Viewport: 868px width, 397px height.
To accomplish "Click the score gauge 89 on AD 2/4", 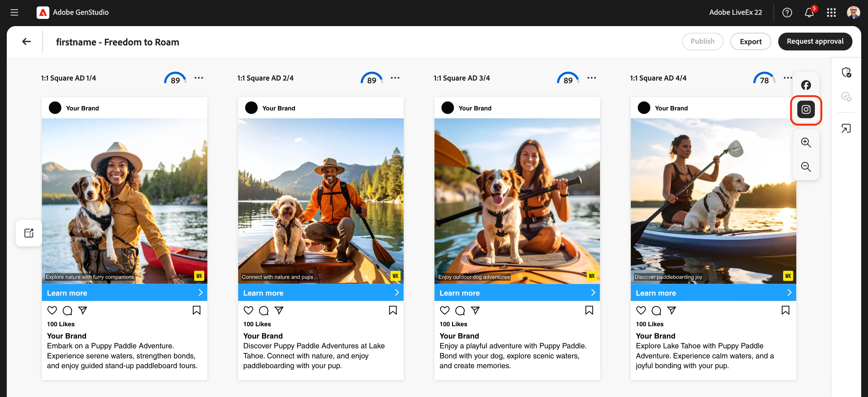I will (371, 78).
